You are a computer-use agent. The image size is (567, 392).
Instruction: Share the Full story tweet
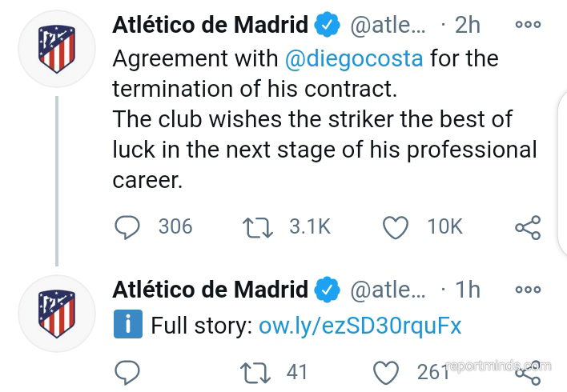[527, 372]
